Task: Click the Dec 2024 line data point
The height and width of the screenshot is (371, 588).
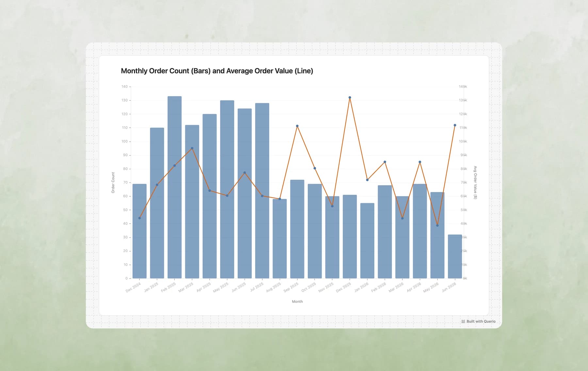Action: (x=139, y=218)
